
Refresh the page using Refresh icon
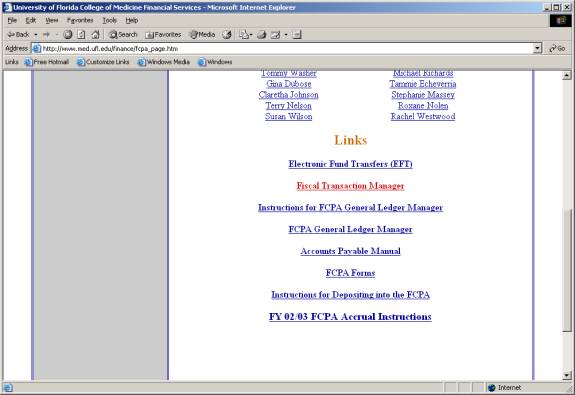81,34
